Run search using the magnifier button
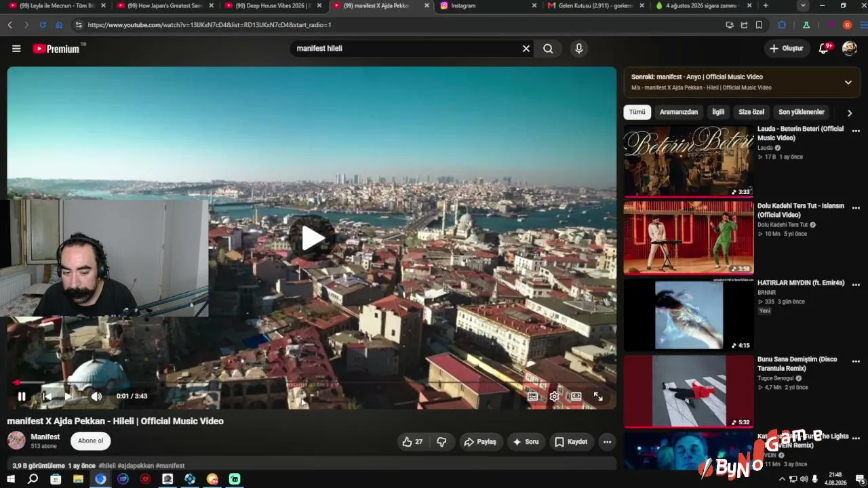This screenshot has height=488, width=868. 548,49
